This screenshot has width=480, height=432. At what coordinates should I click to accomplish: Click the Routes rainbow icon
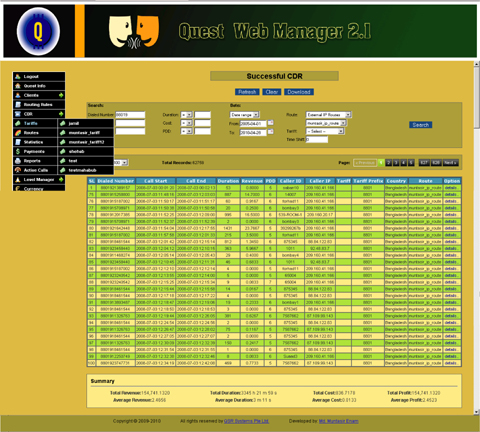point(18,133)
